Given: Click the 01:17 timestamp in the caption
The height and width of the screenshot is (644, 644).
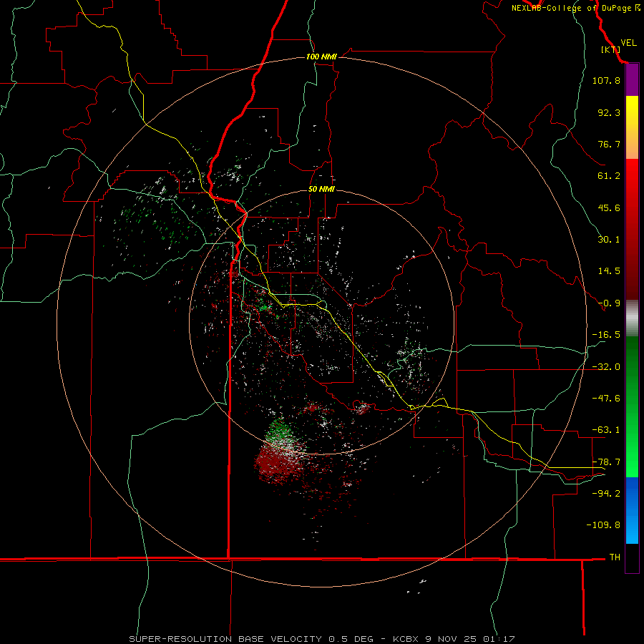Looking at the screenshot, I should coord(499,639).
